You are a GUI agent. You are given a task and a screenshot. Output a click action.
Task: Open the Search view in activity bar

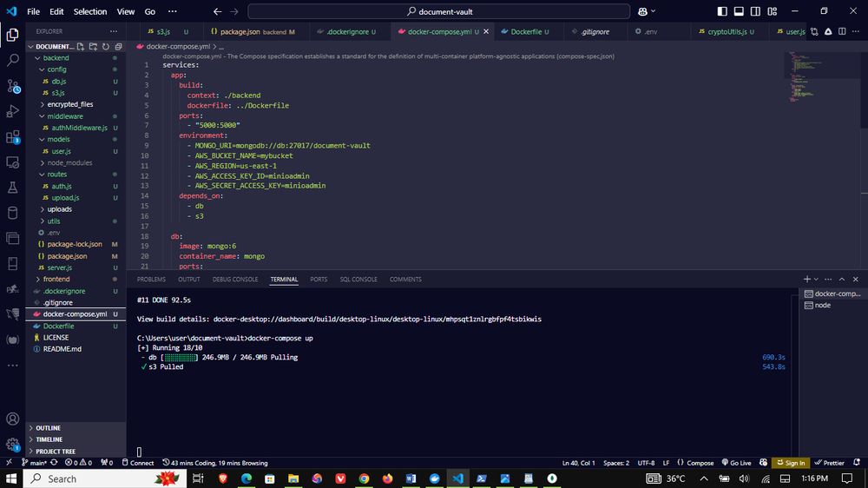[x=12, y=60]
